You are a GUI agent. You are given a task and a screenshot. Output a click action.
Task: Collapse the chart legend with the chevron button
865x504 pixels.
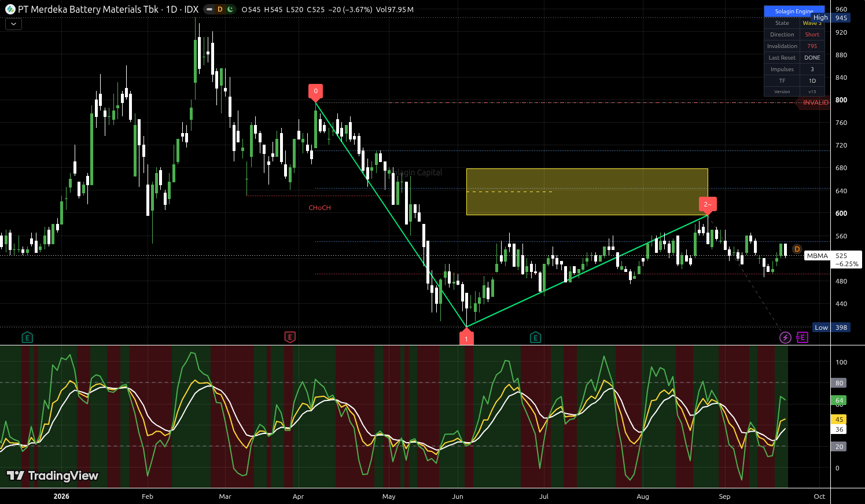tap(13, 24)
